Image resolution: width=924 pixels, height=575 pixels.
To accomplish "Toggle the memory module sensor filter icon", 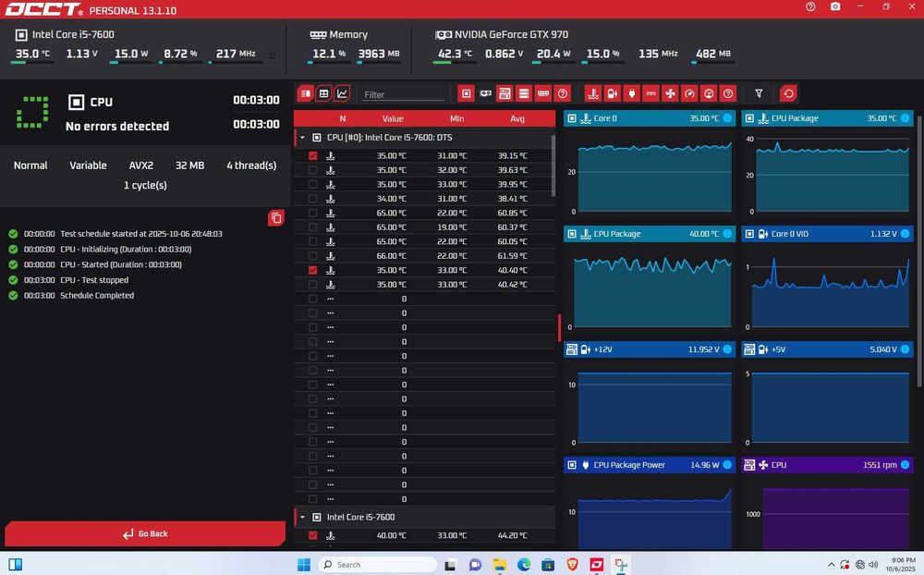I will 543,93.
